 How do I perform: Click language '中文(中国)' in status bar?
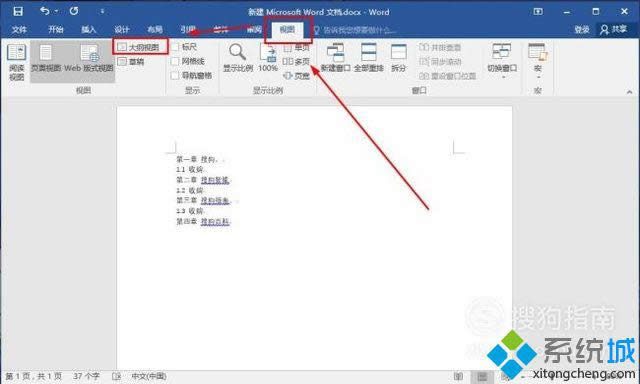pyautogui.click(x=149, y=376)
